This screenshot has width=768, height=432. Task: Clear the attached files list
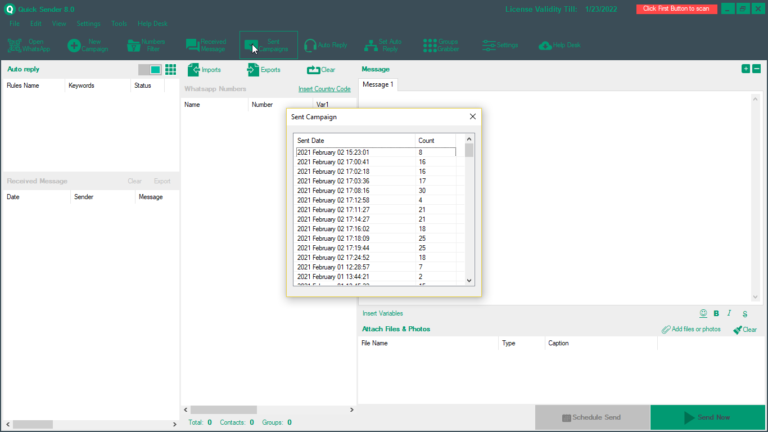click(x=745, y=330)
